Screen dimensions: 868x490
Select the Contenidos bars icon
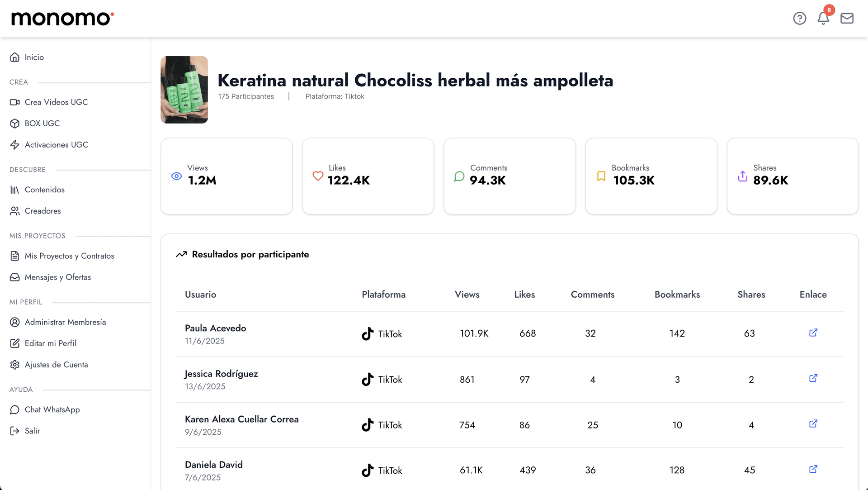coord(15,189)
